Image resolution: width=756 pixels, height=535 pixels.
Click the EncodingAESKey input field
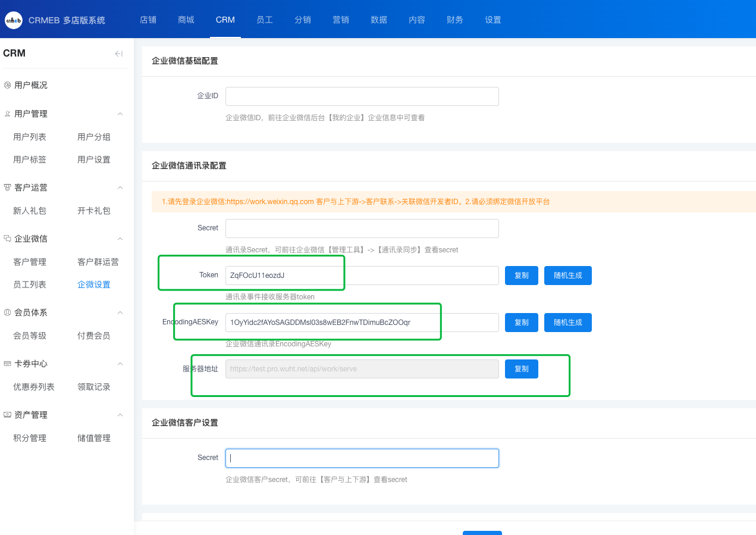click(362, 323)
